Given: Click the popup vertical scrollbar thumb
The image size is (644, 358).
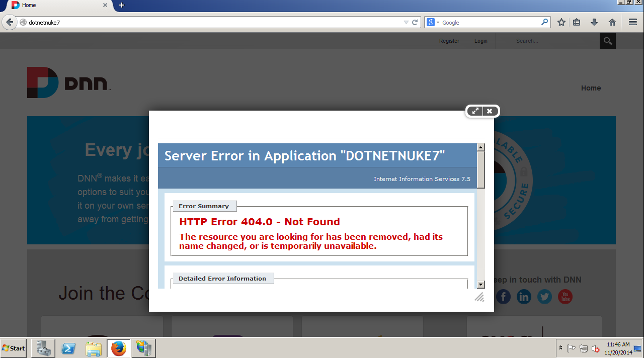Looking at the screenshot, I should pos(480,170).
